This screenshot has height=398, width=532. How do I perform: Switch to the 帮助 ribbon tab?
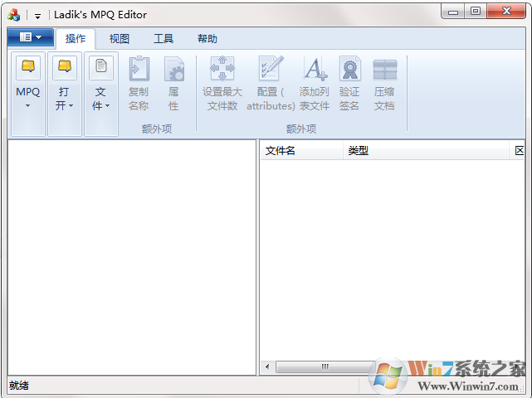click(x=207, y=39)
